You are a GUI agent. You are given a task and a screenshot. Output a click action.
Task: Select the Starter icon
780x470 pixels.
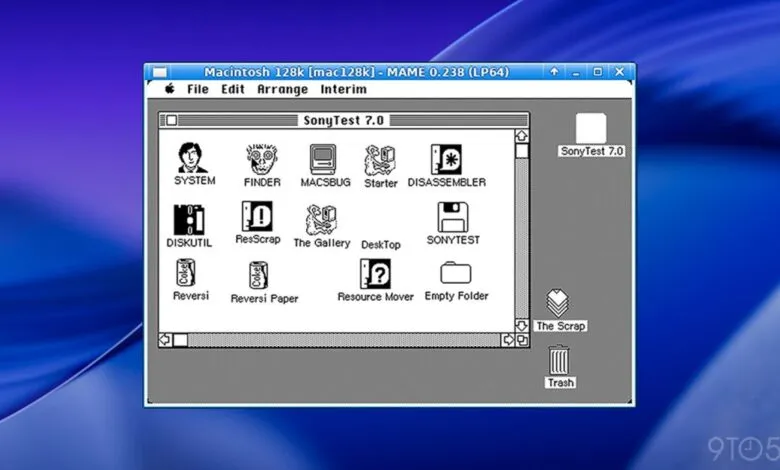[x=380, y=160]
